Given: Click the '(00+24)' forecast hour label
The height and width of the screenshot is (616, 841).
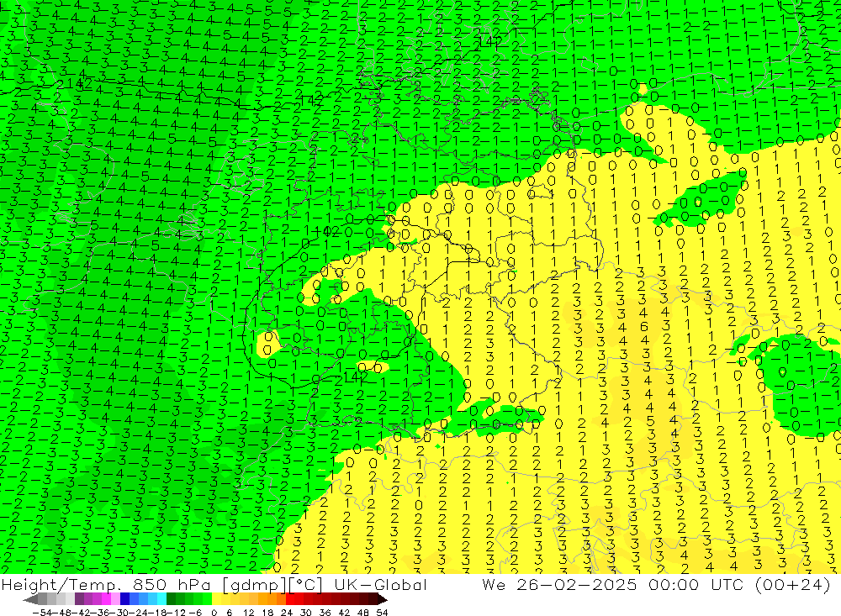Looking at the screenshot, I should coord(793,585).
